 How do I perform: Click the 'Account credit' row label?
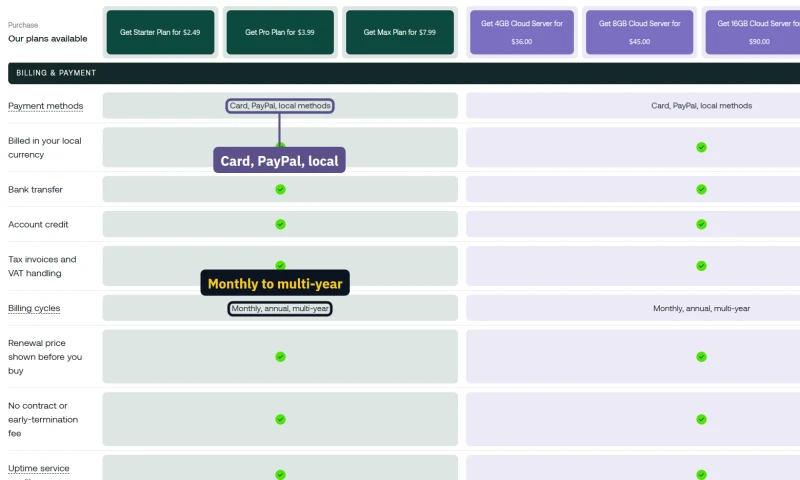pos(38,224)
